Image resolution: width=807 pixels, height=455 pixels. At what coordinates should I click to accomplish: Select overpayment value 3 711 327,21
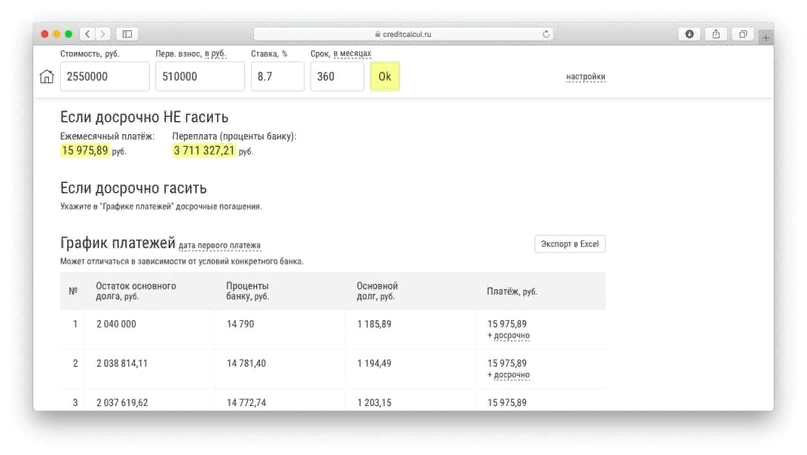tap(204, 150)
